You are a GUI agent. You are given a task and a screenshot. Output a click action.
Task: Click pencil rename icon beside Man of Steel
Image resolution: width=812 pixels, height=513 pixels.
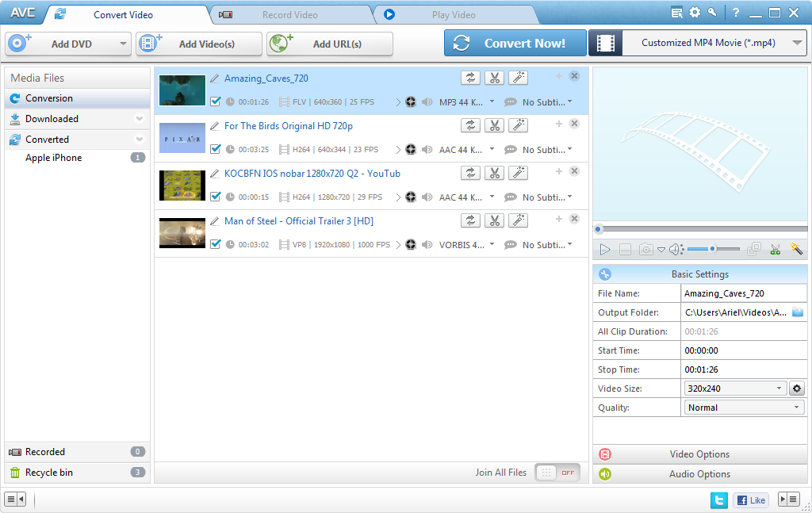click(215, 221)
